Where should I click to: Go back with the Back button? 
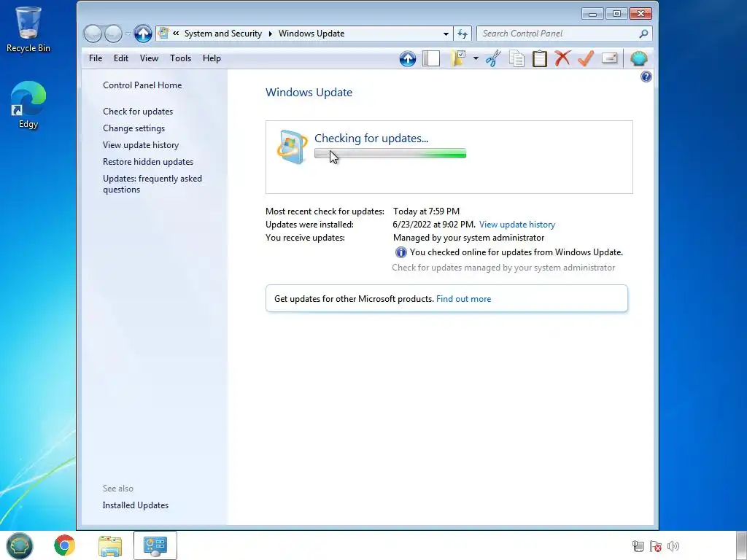(x=93, y=34)
